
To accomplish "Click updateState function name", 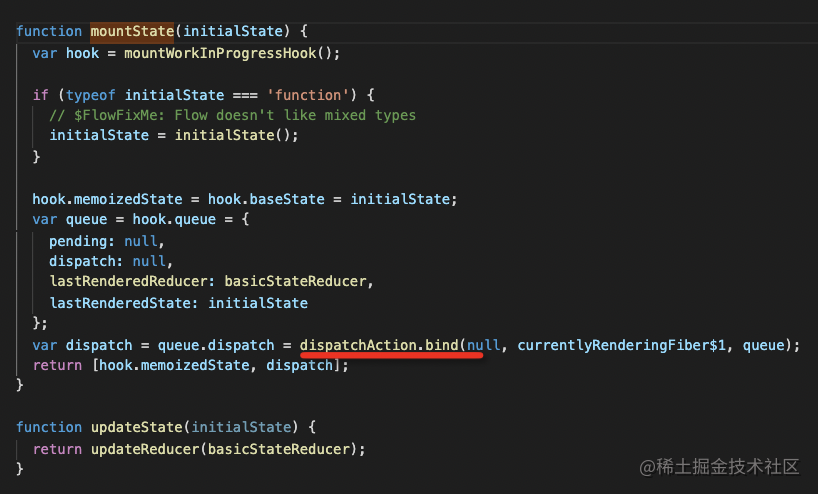I will point(136,427).
